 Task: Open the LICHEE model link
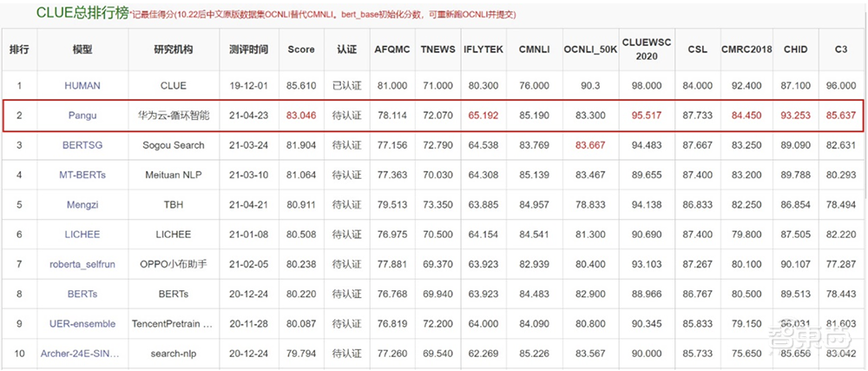click(x=82, y=235)
